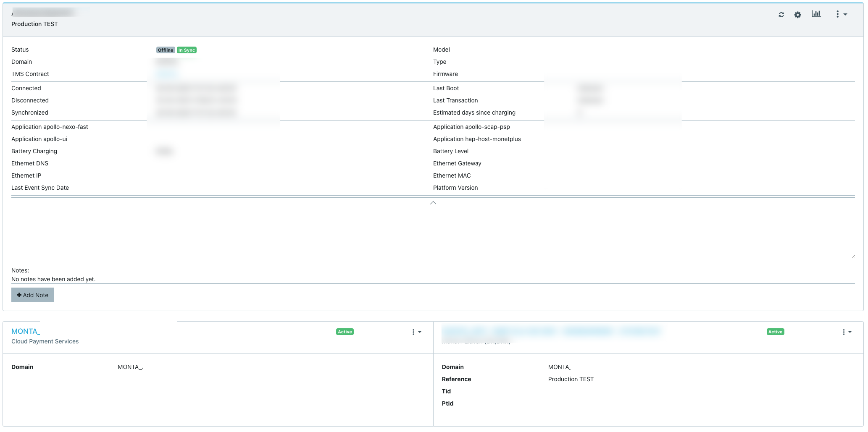The image size is (868, 432).
Task: Click the 'Disconnected' label
Action: tap(30, 100)
